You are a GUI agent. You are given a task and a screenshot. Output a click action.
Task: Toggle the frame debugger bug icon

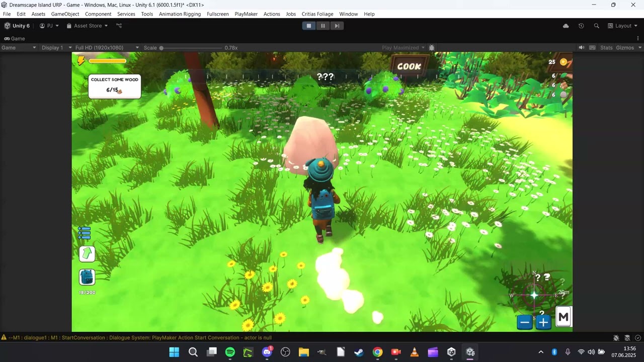click(432, 48)
